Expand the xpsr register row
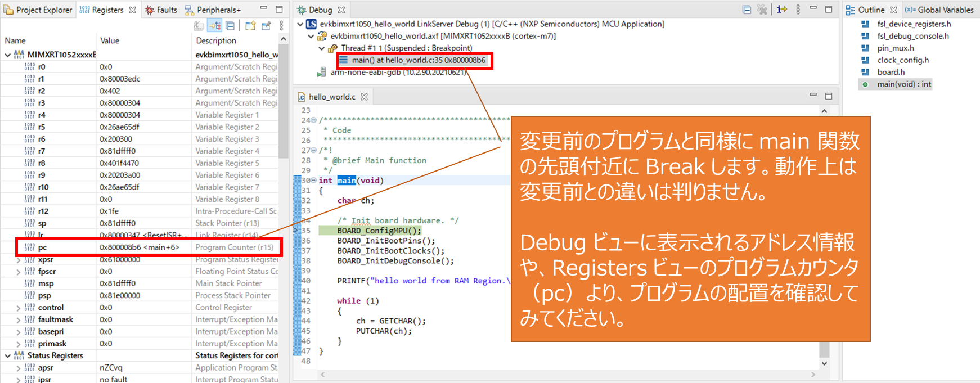Image resolution: width=980 pixels, height=383 pixels. click(19, 260)
